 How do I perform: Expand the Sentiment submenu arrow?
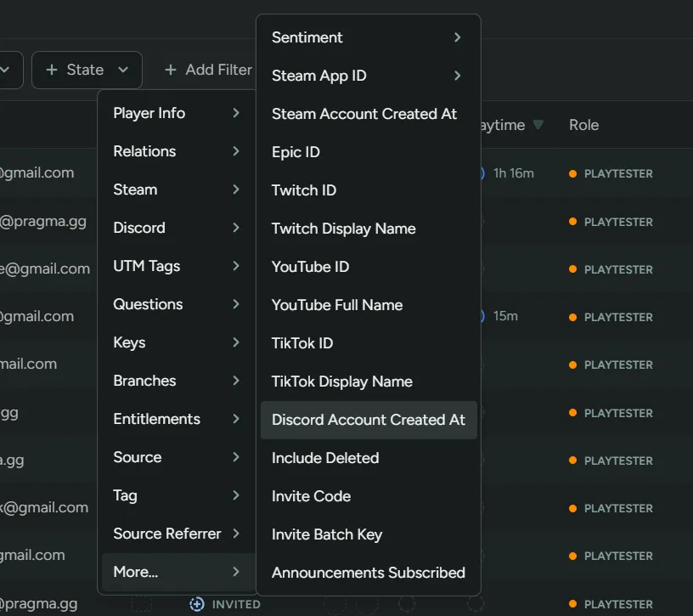[457, 37]
